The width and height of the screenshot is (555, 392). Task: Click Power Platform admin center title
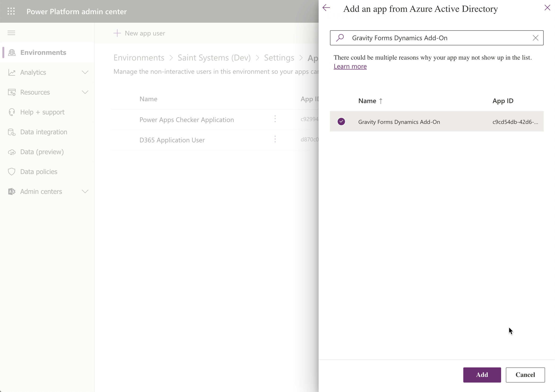click(77, 11)
